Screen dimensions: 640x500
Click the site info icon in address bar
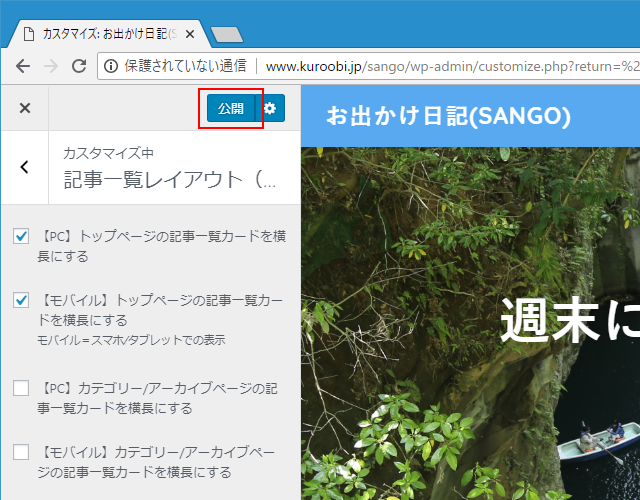click(x=111, y=66)
